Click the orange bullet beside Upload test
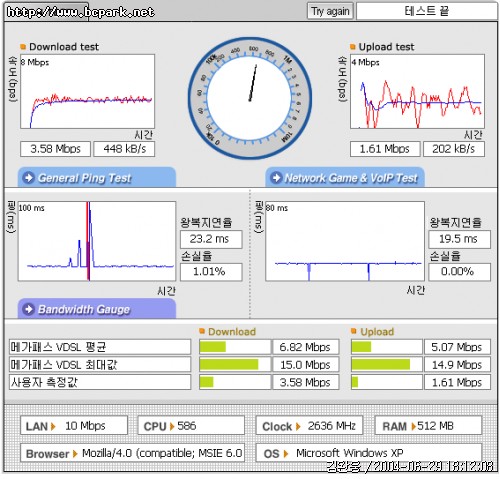 click(x=353, y=47)
